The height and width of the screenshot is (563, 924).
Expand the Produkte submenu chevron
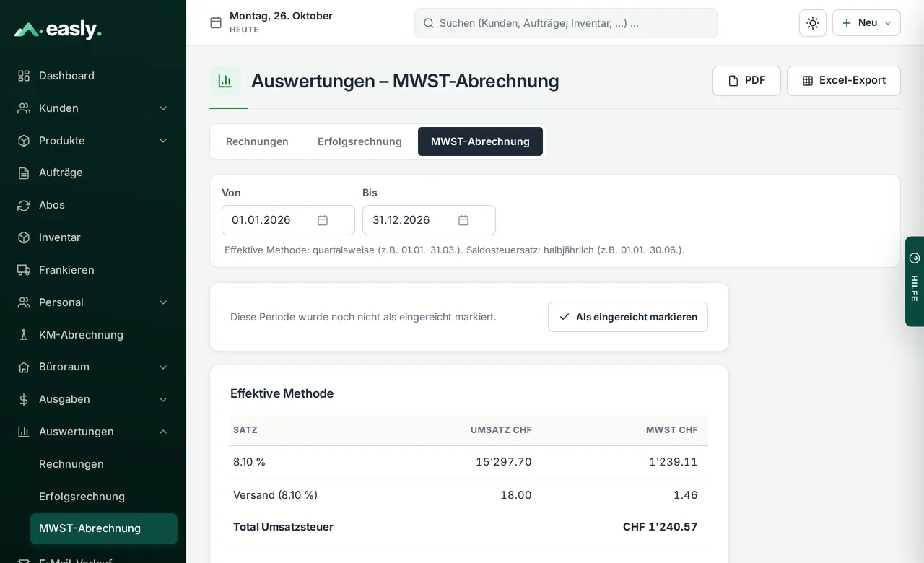click(163, 141)
